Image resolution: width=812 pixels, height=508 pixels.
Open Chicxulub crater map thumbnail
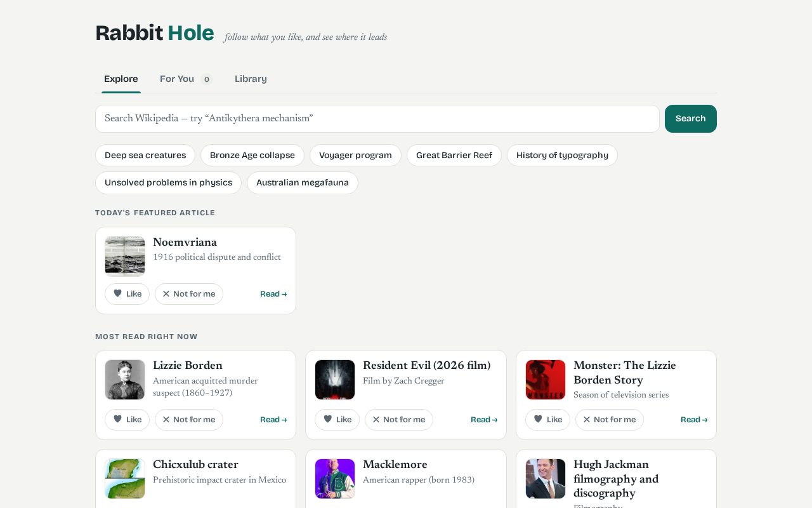(x=125, y=479)
